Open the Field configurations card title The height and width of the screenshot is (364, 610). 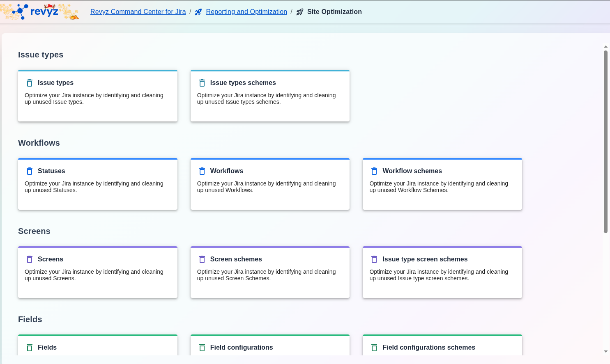tap(241, 348)
